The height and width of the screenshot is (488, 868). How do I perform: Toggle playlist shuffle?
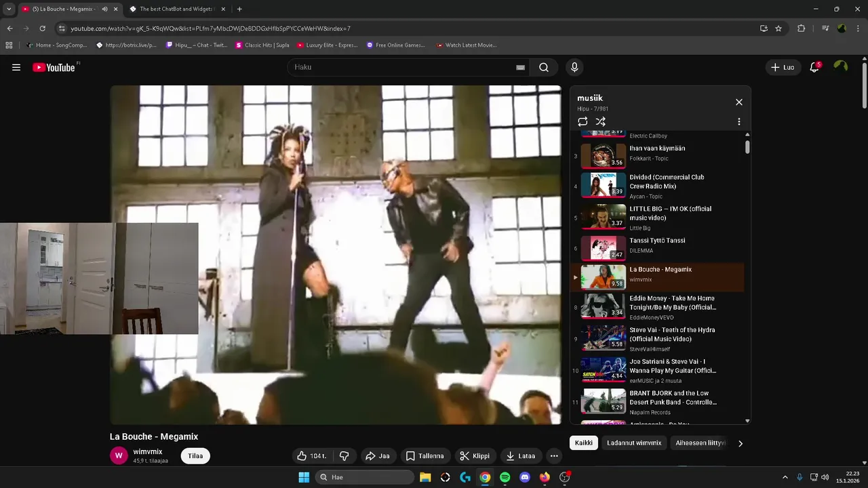point(600,121)
